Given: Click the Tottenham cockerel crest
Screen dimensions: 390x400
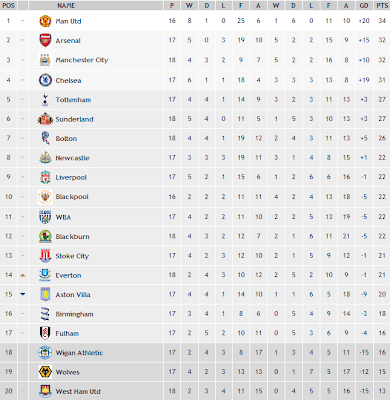Looking at the screenshot, I should (45, 100).
